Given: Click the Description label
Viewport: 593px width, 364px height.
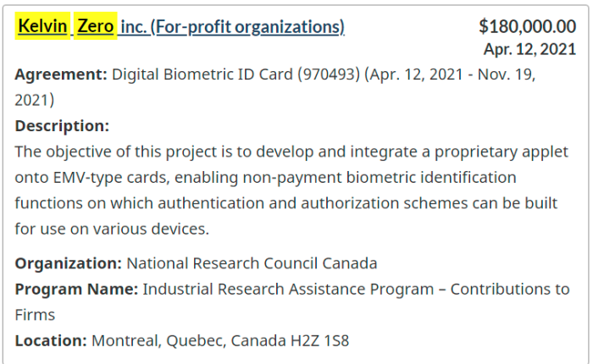Looking at the screenshot, I should (62, 125).
